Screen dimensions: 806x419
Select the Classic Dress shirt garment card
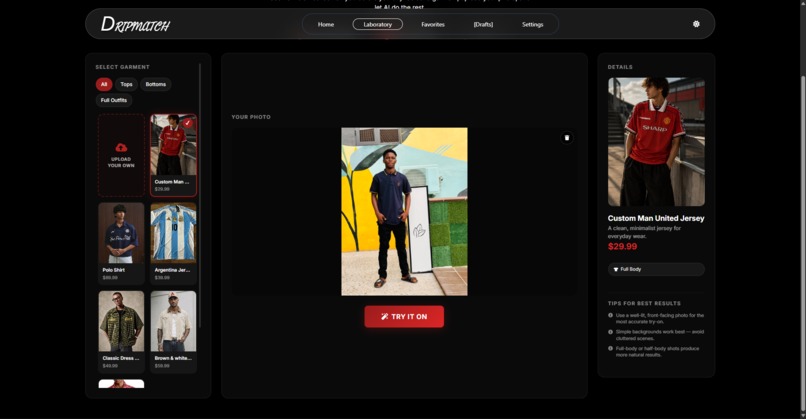pyautogui.click(x=121, y=332)
